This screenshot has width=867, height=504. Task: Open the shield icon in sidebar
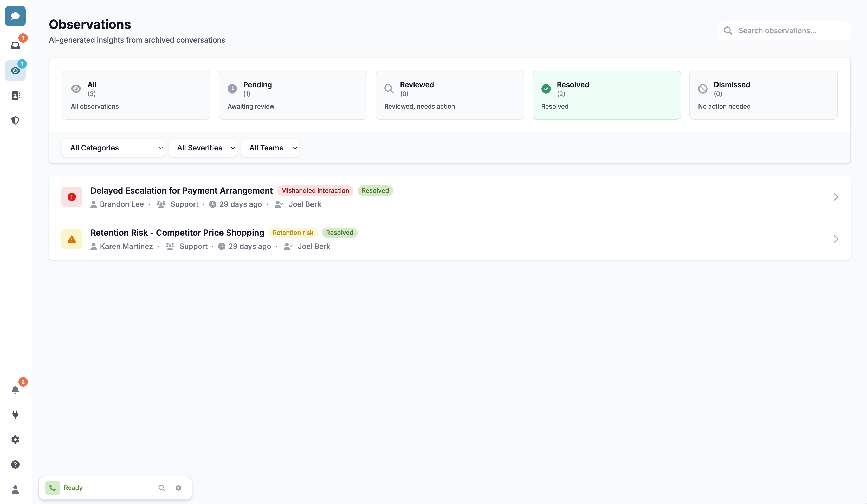point(15,120)
